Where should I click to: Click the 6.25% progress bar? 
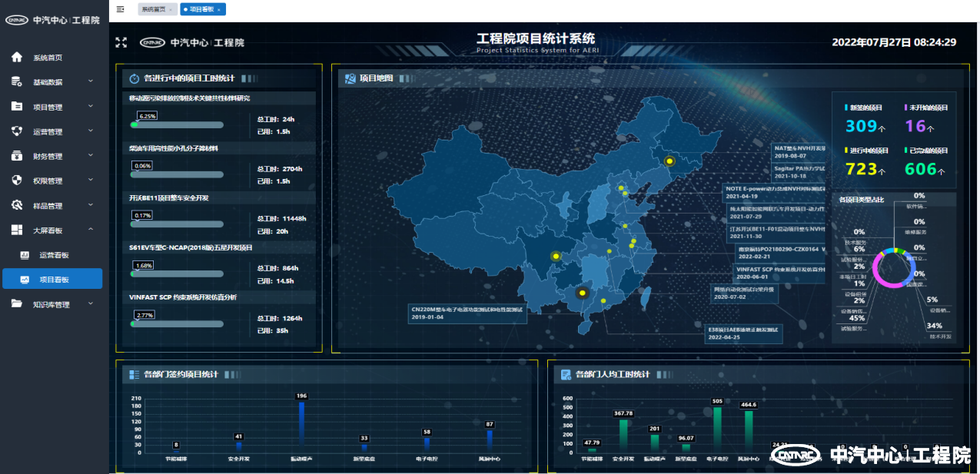point(178,124)
